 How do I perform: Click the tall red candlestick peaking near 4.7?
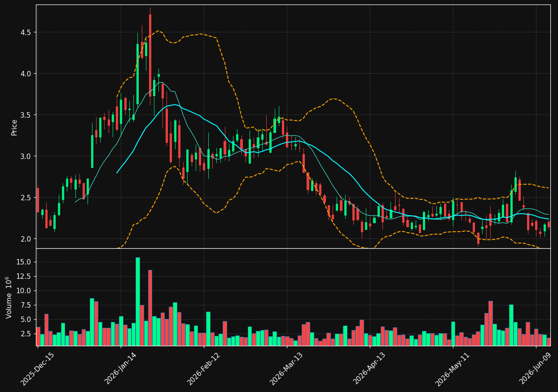(x=150, y=55)
